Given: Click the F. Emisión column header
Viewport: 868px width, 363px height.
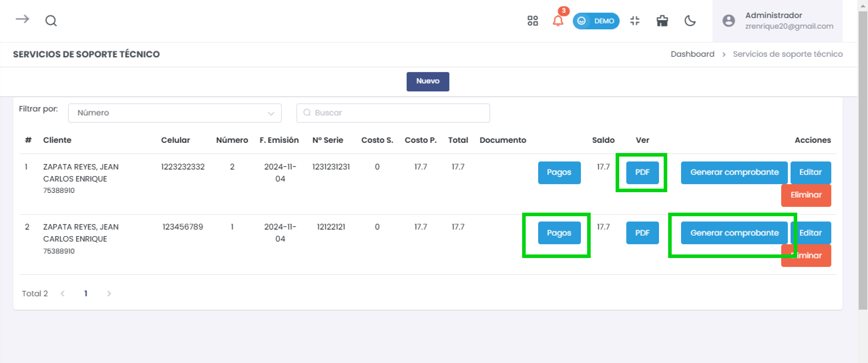Looking at the screenshot, I should click(279, 140).
